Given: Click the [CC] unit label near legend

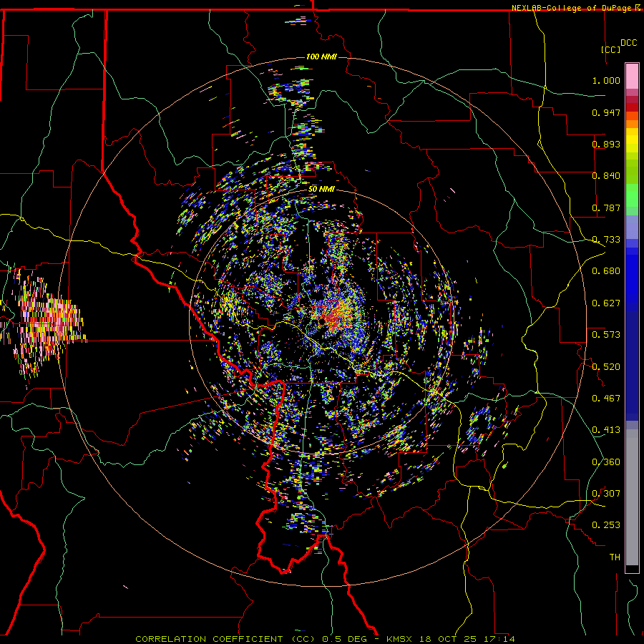Looking at the screenshot, I should 610,49.
